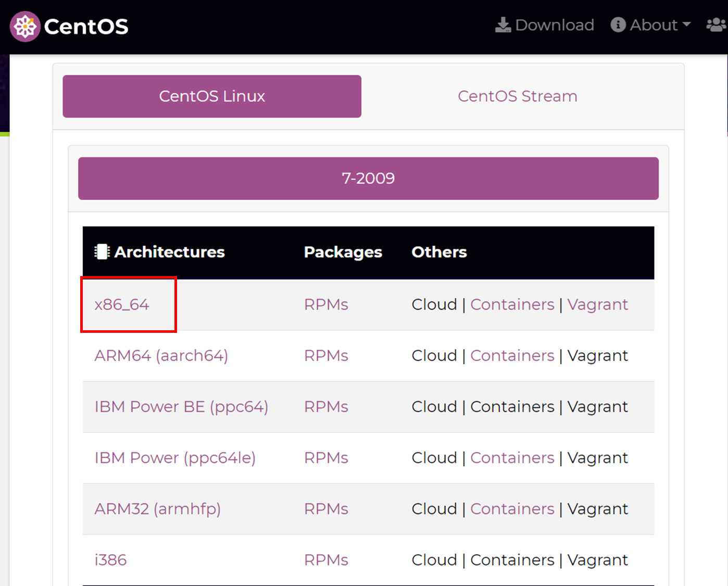728x586 pixels.
Task: Click the CentOS logo icon
Action: [x=25, y=27]
